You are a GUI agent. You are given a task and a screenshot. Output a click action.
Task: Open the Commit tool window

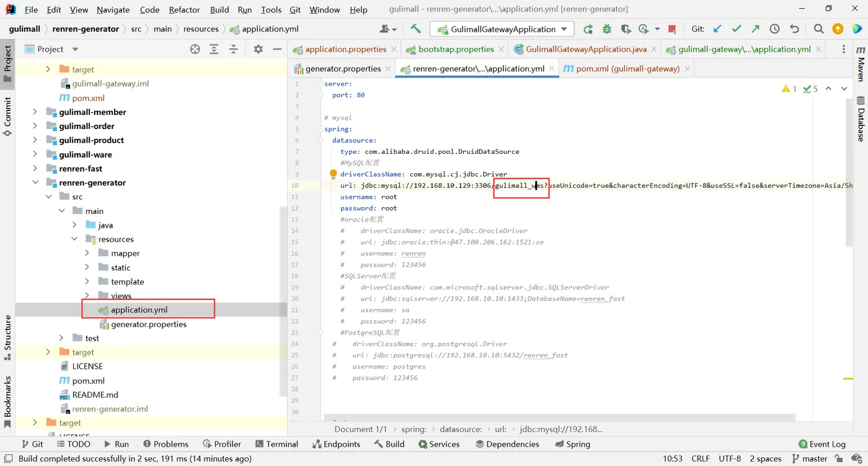(7, 115)
